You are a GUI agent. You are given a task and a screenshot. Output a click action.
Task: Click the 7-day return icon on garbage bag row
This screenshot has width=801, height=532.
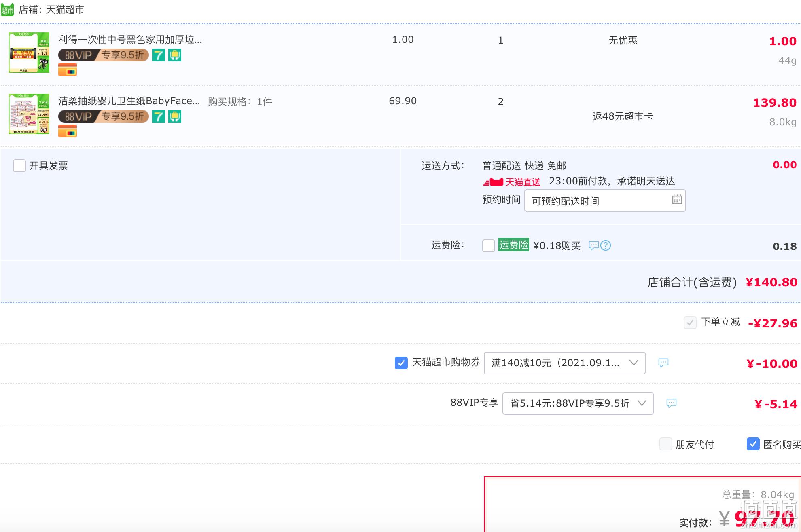click(159, 55)
